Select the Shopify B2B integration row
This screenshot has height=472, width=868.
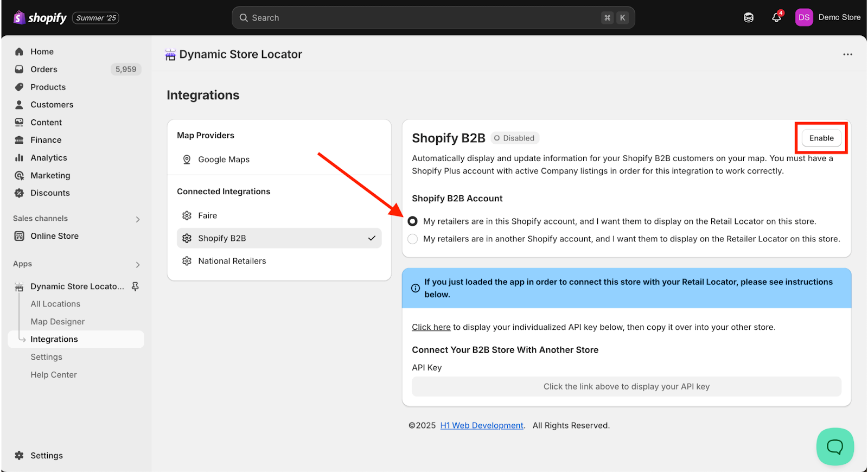[x=279, y=238]
